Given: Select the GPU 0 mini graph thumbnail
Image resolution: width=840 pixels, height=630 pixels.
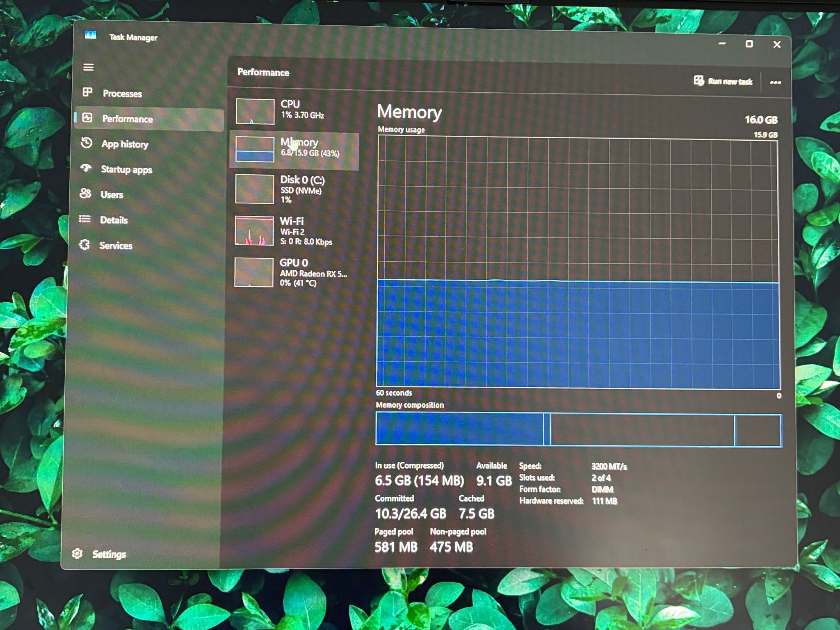Looking at the screenshot, I should [x=253, y=272].
